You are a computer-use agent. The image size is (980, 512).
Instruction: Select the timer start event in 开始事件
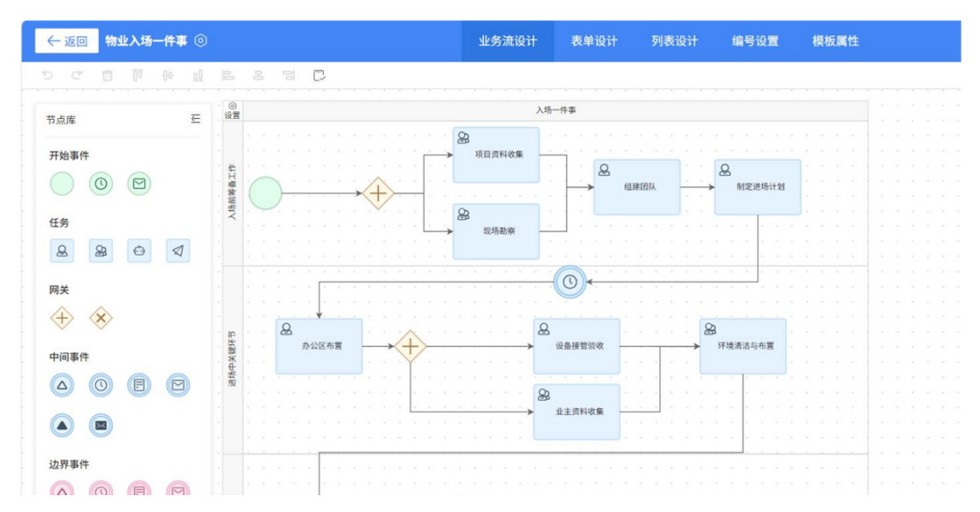click(102, 184)
